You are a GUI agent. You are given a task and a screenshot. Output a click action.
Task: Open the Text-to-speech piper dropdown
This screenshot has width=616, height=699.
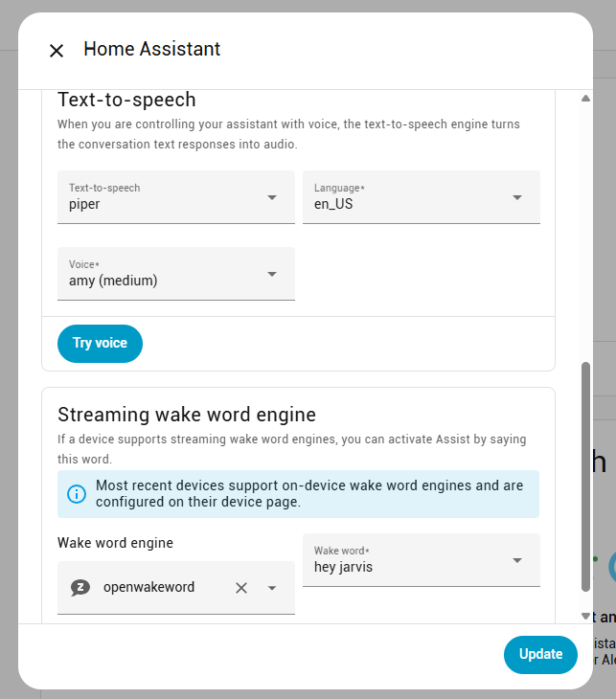(x=175, y=197)
